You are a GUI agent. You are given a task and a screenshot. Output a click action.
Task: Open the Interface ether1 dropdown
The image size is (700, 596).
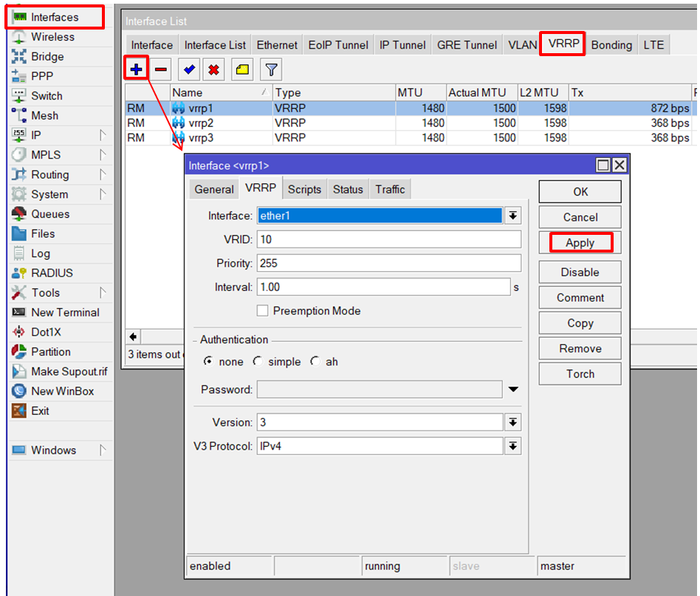point(512,216)
